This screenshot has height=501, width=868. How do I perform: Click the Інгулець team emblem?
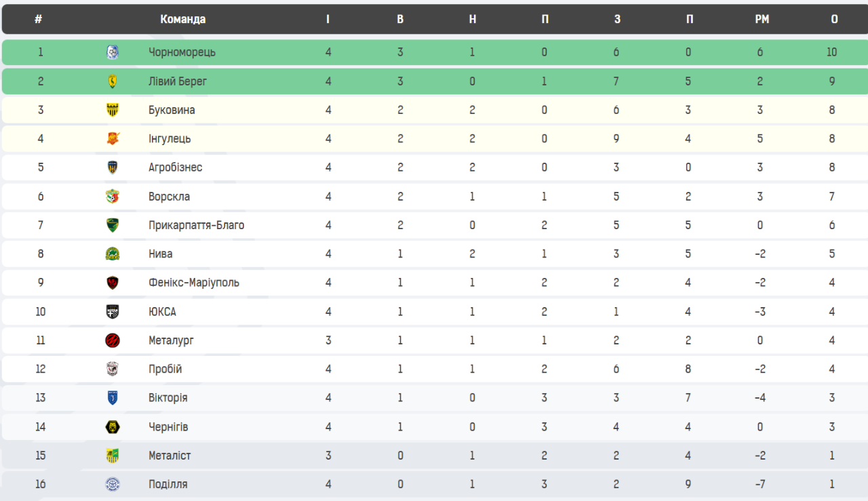113,139
